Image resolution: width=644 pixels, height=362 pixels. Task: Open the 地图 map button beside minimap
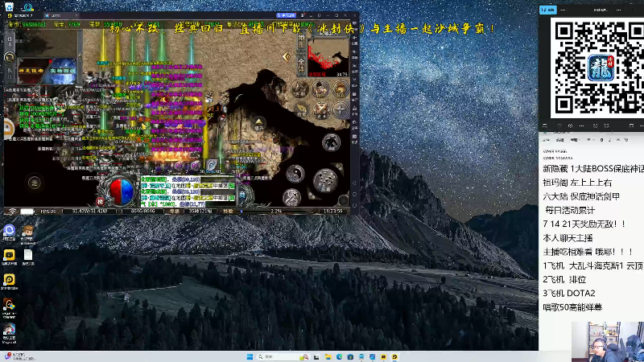(301, 41)
